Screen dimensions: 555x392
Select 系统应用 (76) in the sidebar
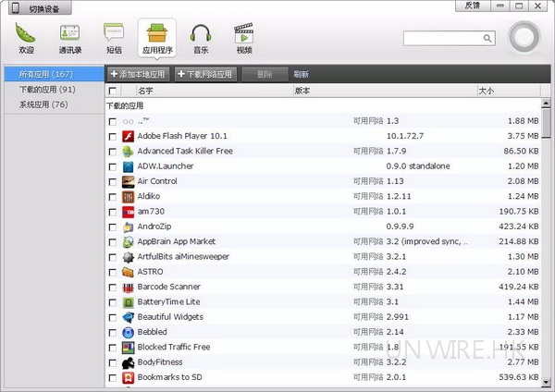pos(43,104)
